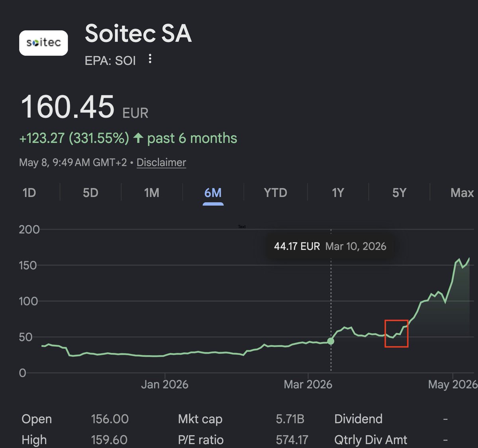
Task: Click the +123.27 (331.55%) change text
Action: tap(74, 138)
